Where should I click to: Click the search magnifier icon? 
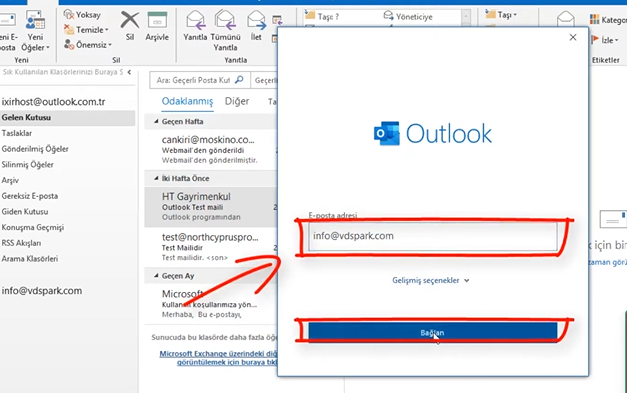(239, 80)
